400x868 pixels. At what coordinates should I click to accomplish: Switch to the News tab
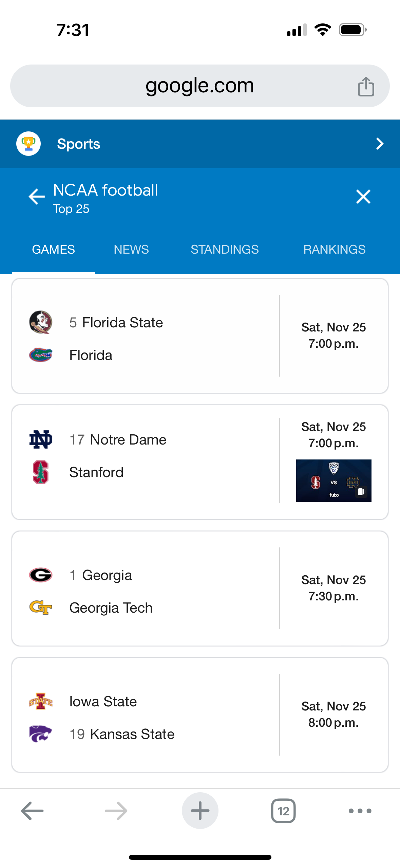(131, 250)
